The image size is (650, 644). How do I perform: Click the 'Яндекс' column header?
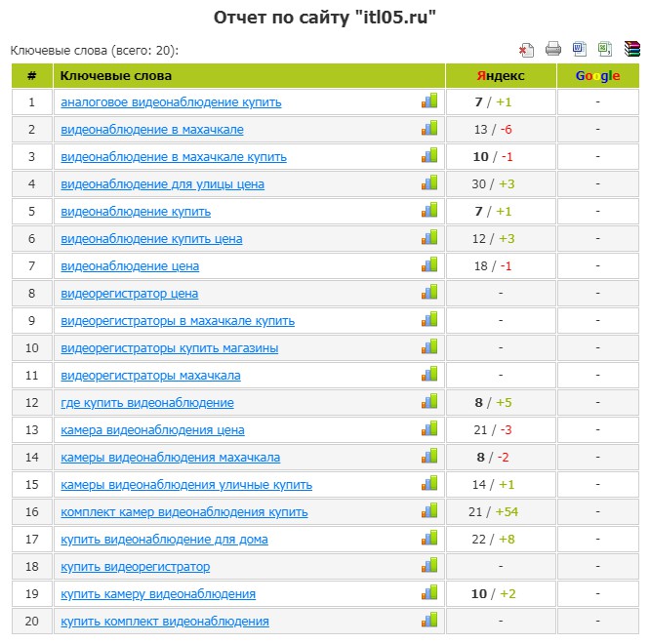tap(501, 76)
